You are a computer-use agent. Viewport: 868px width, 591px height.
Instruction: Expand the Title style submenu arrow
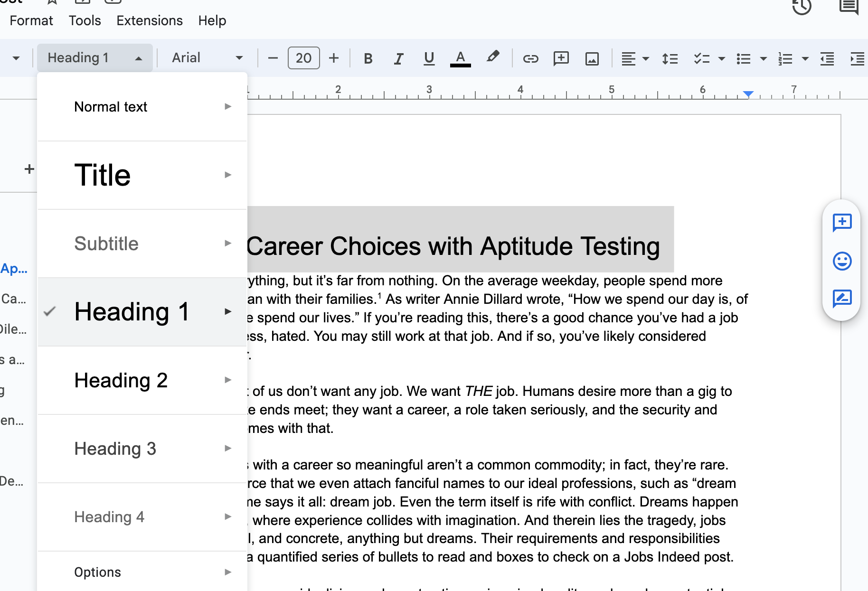(228, 175)
